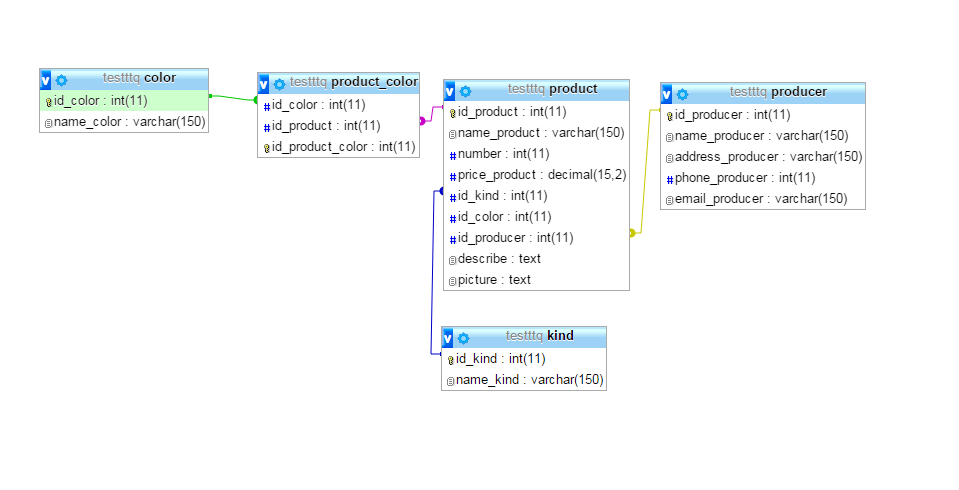Image resolution: width=959 pixels, height=490 pixels.
Task: Select the email_producer column row
Action: tap(762, 199)
